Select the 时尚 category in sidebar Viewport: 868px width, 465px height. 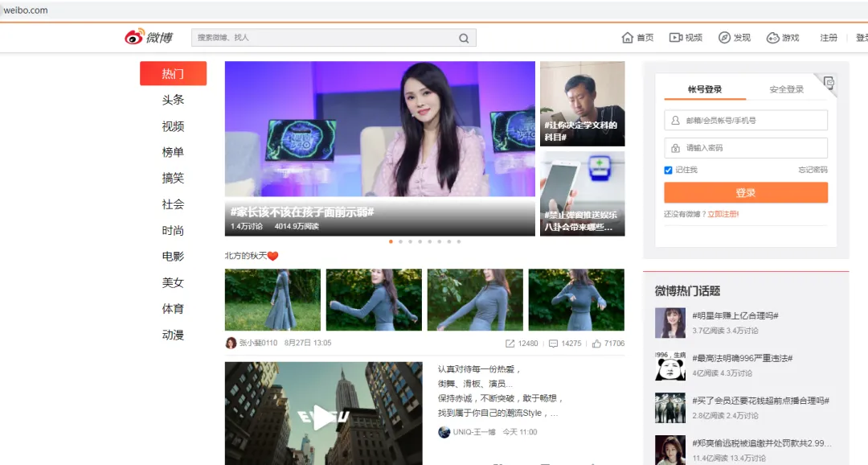174,231
